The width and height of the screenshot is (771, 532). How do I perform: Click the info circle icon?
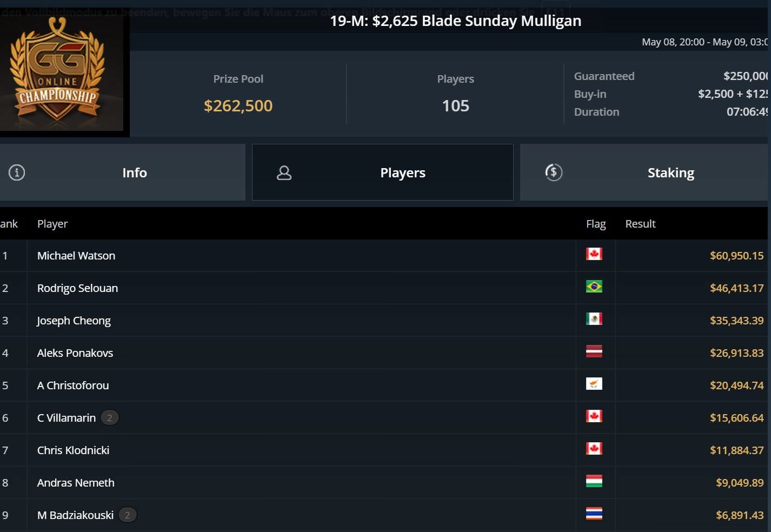[17, 172]
